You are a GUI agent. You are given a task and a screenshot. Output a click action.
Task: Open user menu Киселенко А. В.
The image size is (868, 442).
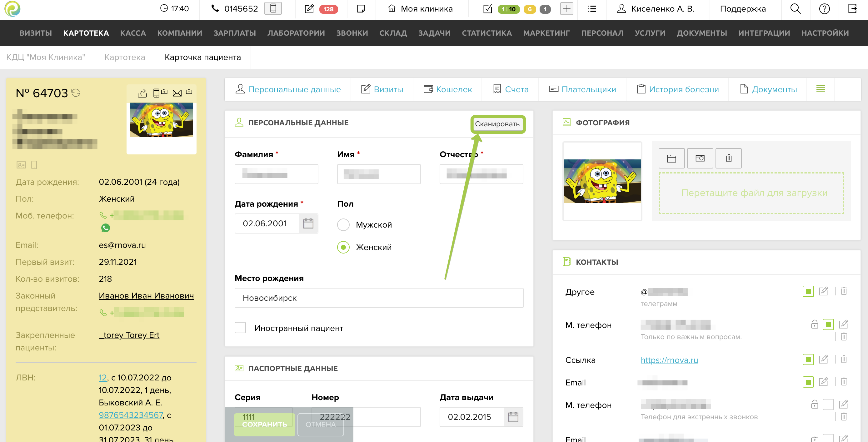pos(656,9)
